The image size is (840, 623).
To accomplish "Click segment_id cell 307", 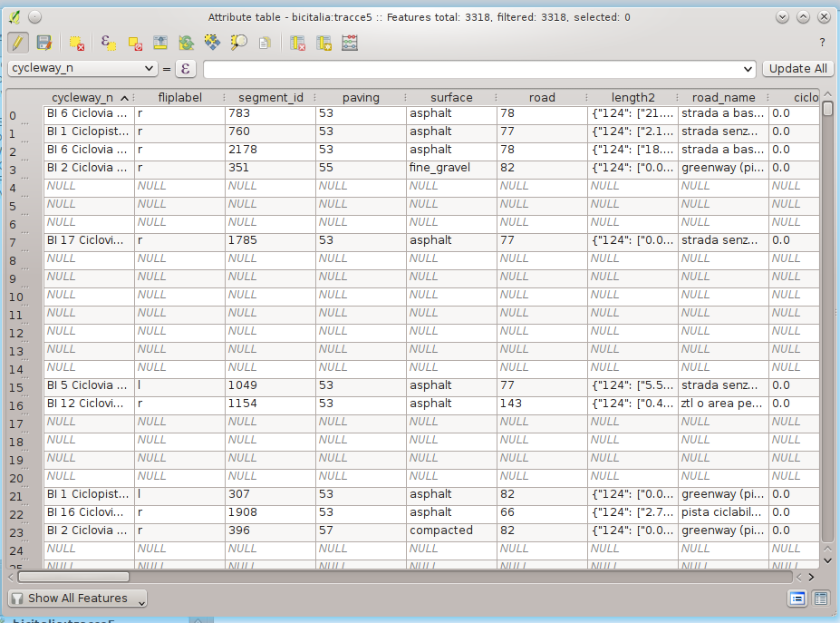I will (271, 494).
